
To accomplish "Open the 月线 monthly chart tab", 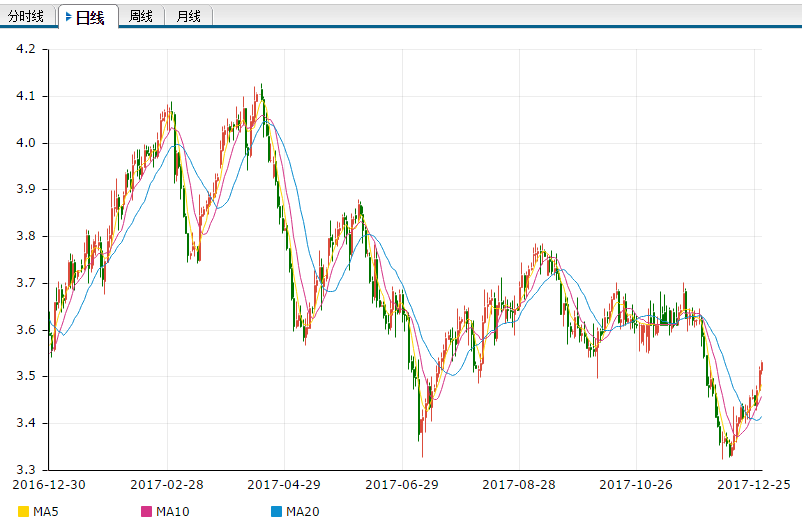I will [188, 16].
